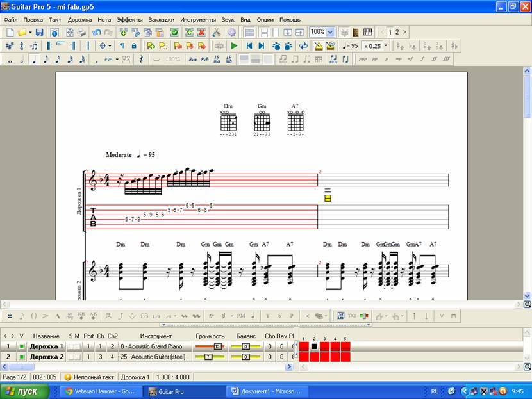
Task: Open the Эффекты menu
Action: (129, 20)
